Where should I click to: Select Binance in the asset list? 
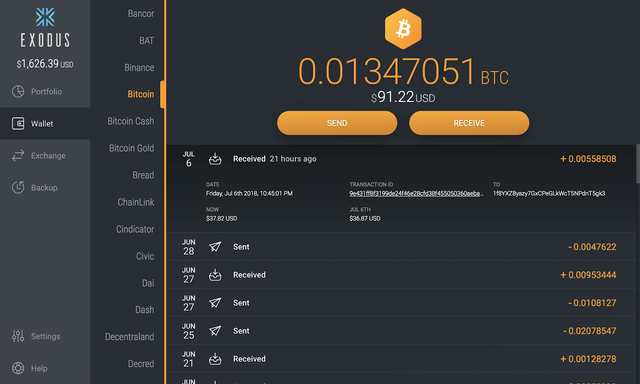point(139,67)
